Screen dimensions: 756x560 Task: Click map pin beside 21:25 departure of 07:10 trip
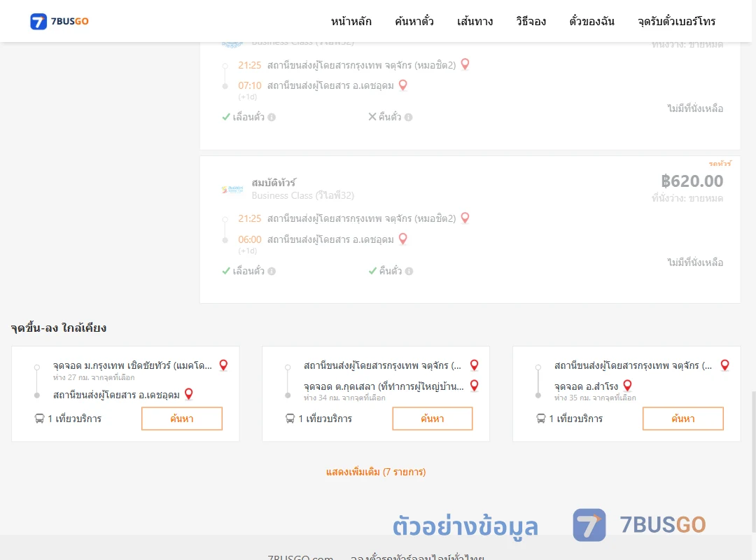[x=465, y=64]
